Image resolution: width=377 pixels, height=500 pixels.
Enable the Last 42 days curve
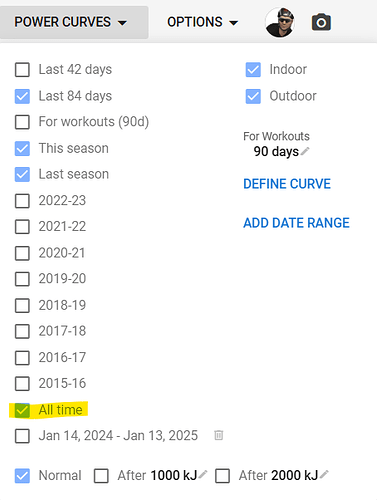22,70
